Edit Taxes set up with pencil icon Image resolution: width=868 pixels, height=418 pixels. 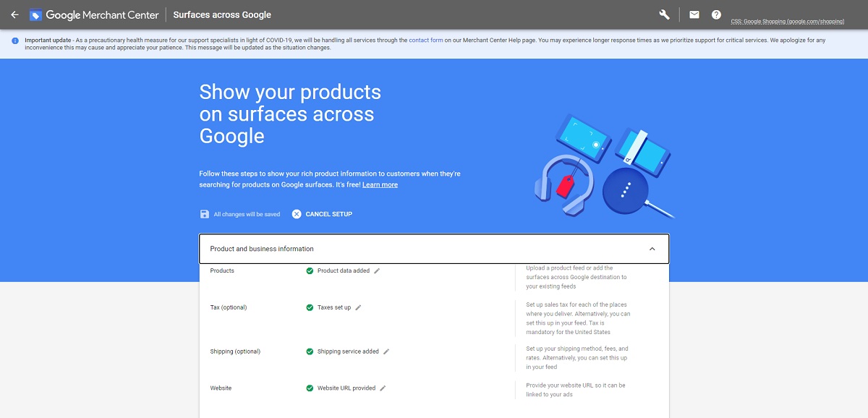[358, 307]
